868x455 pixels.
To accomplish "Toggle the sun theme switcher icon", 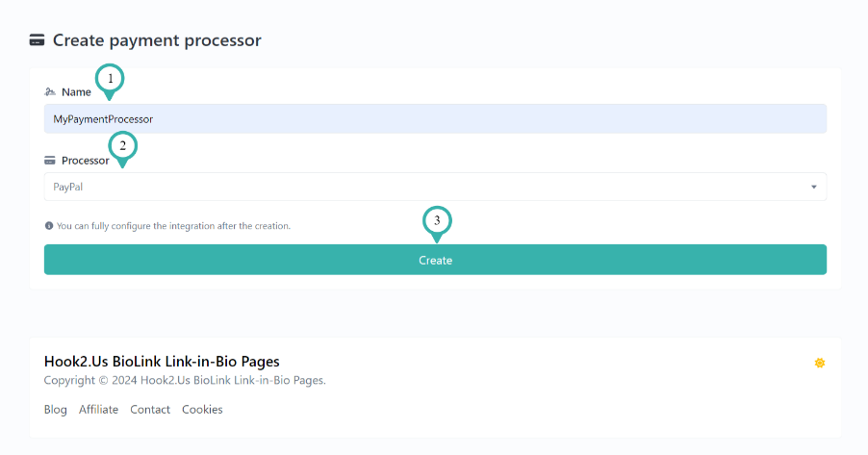I will point(820,363).
